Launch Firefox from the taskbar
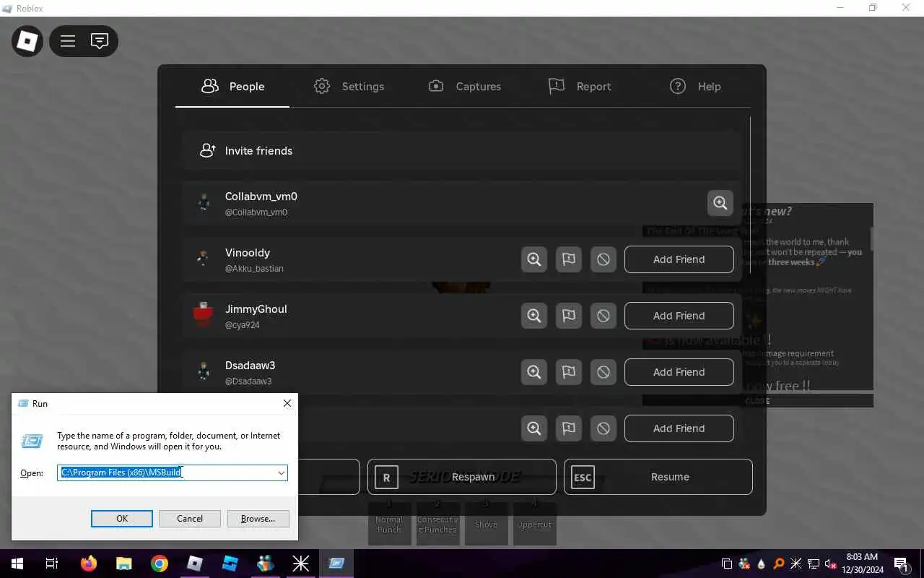The image size is (924, 578). point(89,564)
